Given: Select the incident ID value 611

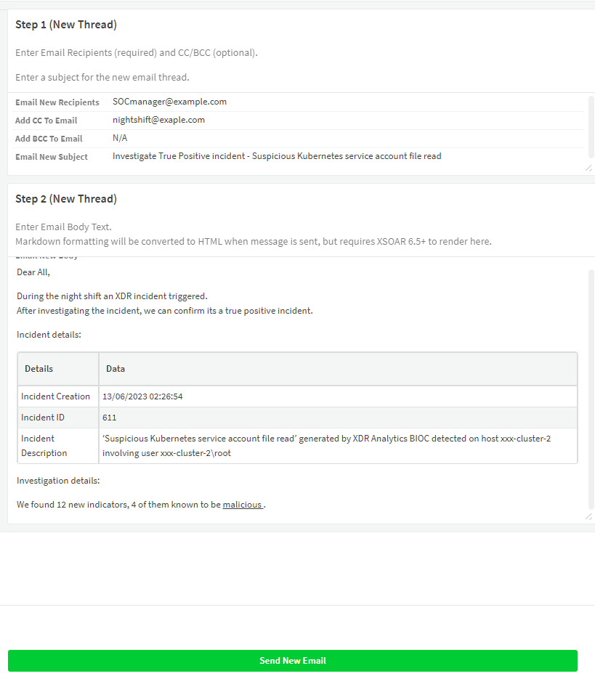Looking at the screenshot, I should pos(110,418).
